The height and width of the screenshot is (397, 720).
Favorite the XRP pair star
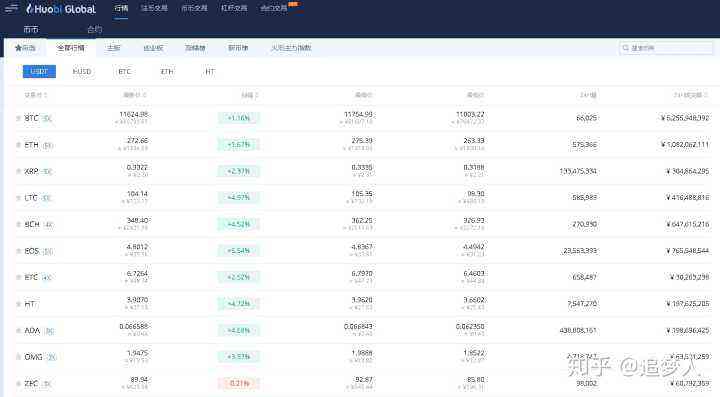click(18, 171)
